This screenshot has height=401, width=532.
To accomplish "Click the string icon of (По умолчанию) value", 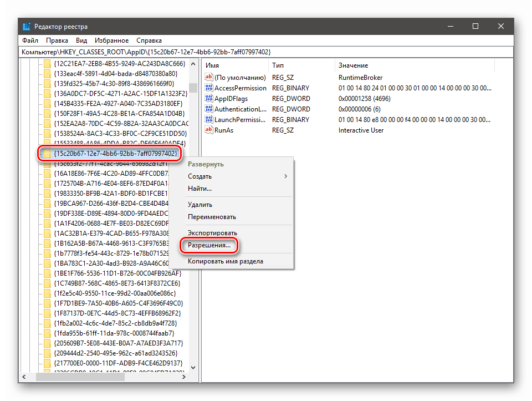I will 209,77.
